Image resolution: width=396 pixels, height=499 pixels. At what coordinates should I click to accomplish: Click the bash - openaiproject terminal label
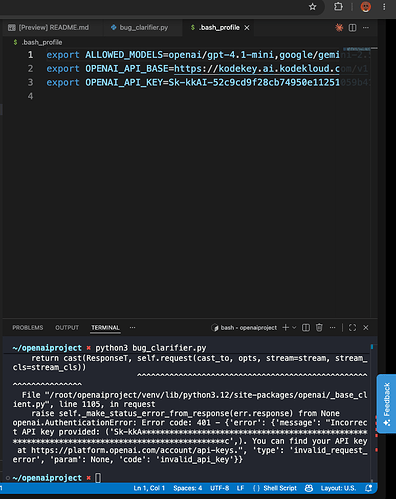[244, 328]
